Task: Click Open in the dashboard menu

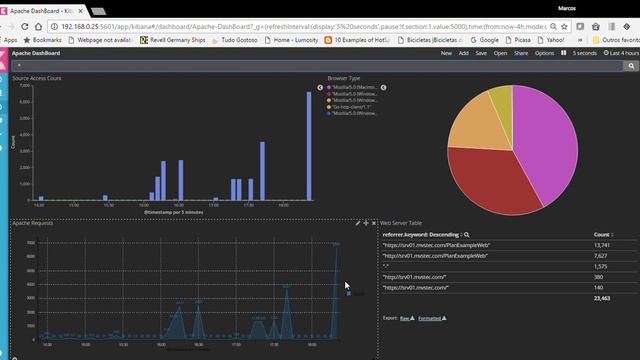Action: coord(500,53)
